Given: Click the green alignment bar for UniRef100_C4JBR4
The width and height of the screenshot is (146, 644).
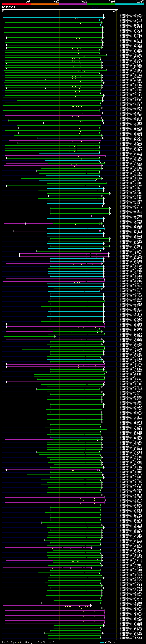Looking at the screenshot, I should (x=53, y=27).
